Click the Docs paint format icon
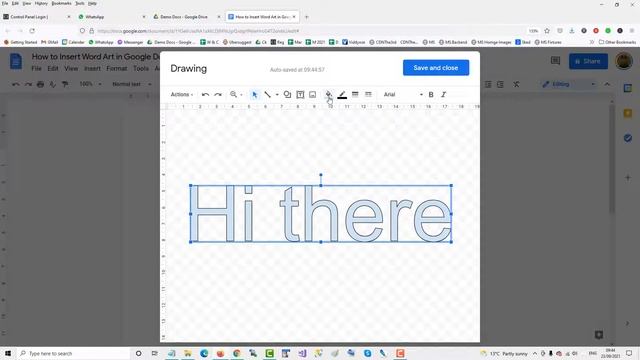 (x=65, y=84)
